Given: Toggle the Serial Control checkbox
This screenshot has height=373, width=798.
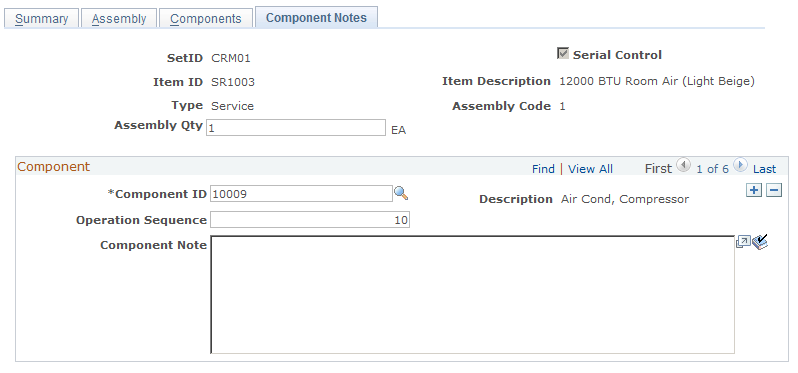Looking at the screenshot, I should [x=563, y=53].
